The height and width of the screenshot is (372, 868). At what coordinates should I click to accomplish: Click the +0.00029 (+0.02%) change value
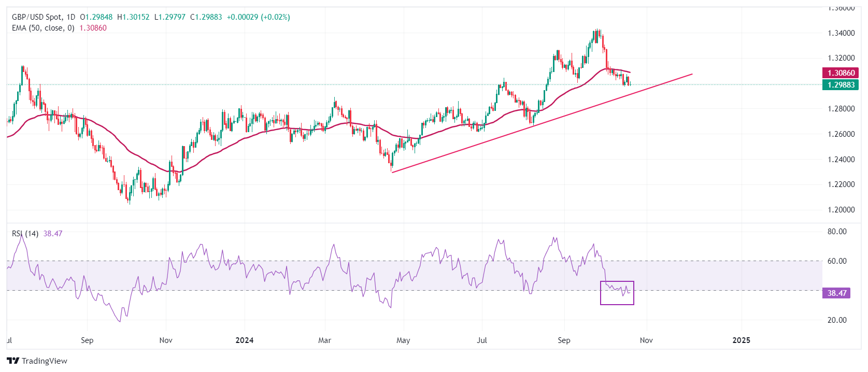(x=258, y=17)
